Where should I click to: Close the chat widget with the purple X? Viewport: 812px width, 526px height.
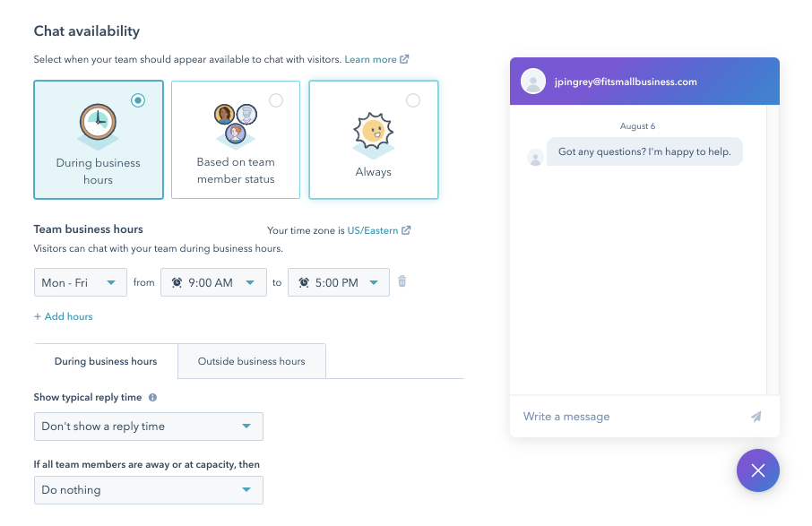tap(757, 470)
